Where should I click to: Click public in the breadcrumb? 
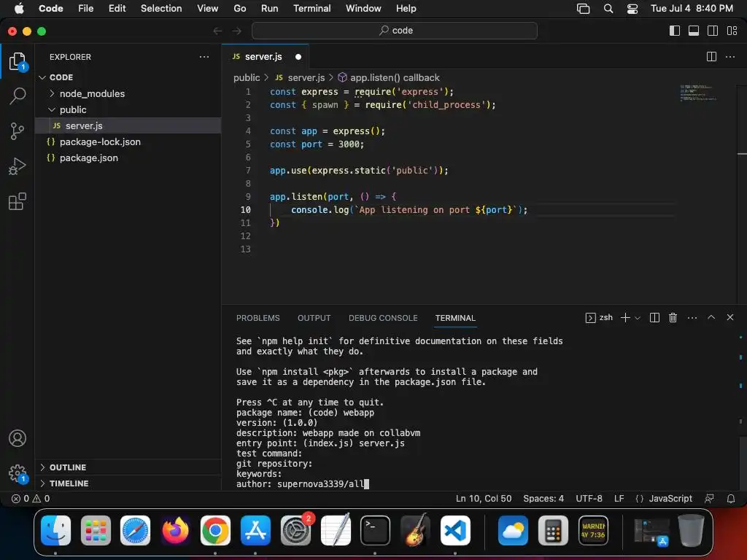[247, 77]
